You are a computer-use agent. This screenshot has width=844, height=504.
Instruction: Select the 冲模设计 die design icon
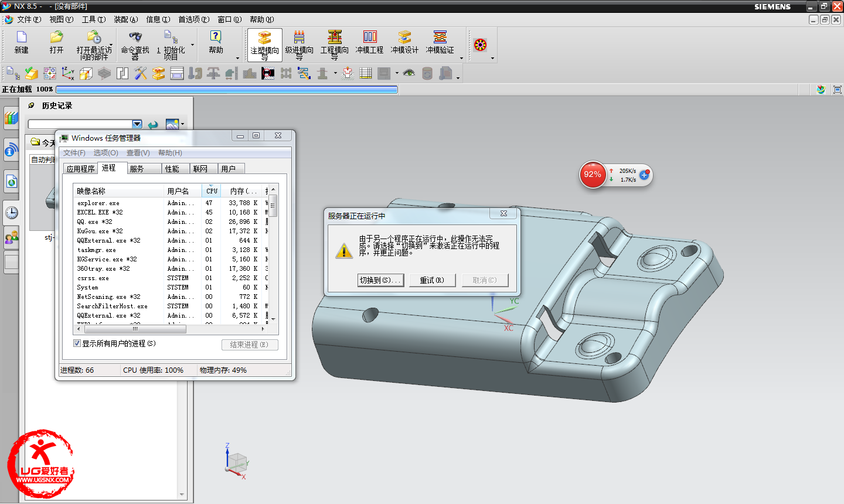point(405,43)
